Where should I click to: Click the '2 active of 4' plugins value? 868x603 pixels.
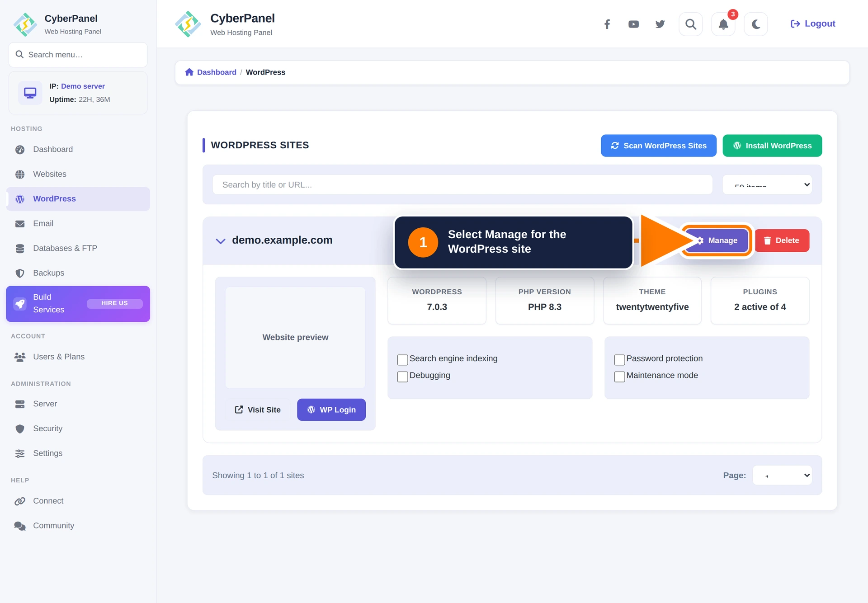pos(760,307)
